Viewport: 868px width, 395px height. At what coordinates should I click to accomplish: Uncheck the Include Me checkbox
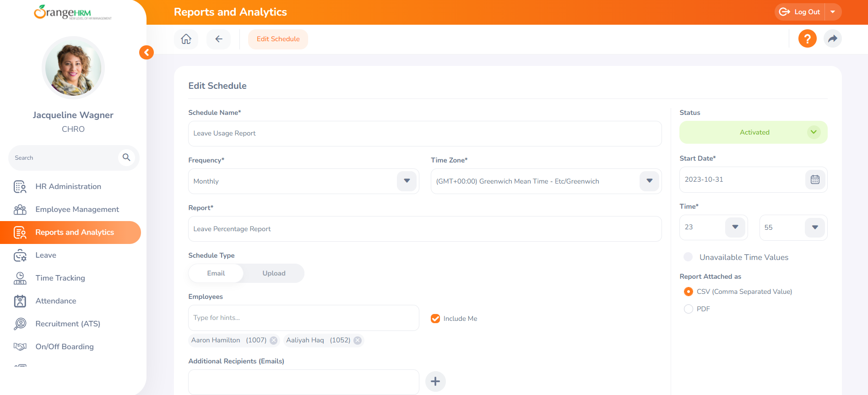pos(435,319)
